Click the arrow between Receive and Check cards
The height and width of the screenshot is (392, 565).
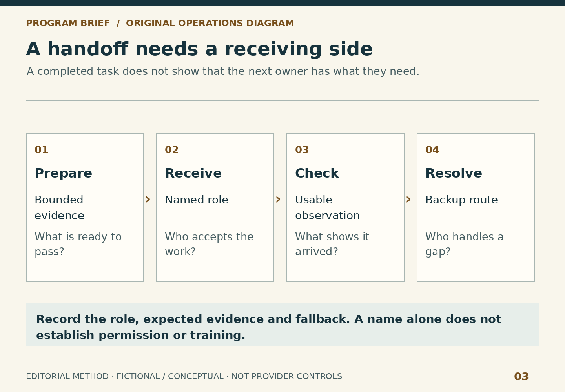point(278,200)
